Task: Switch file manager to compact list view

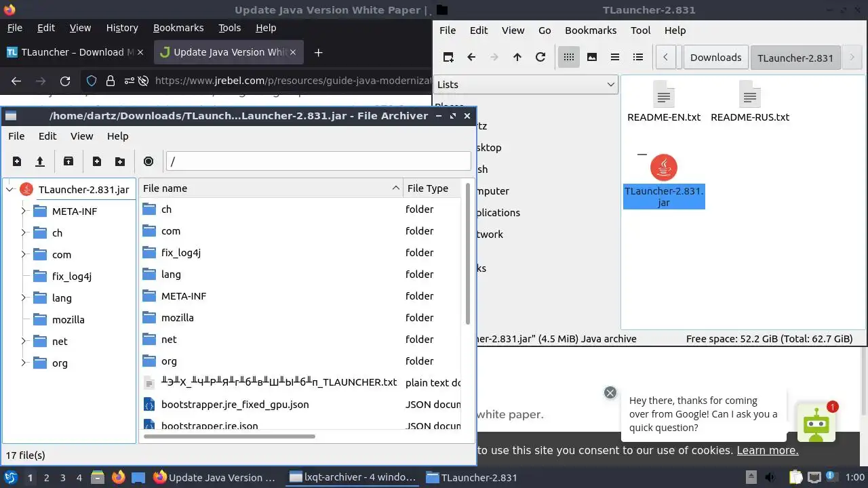Action: click(615, 57)
